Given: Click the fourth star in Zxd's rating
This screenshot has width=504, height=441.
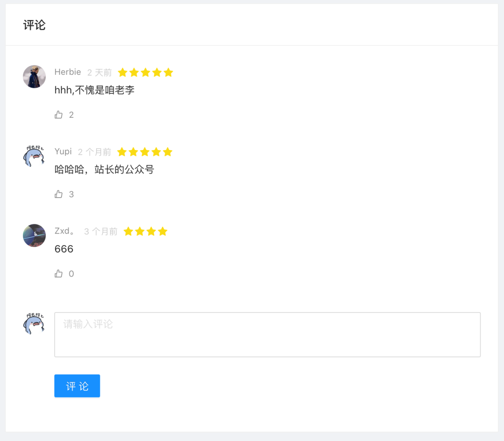Looking at the screenshot, I should click(162, 231).
